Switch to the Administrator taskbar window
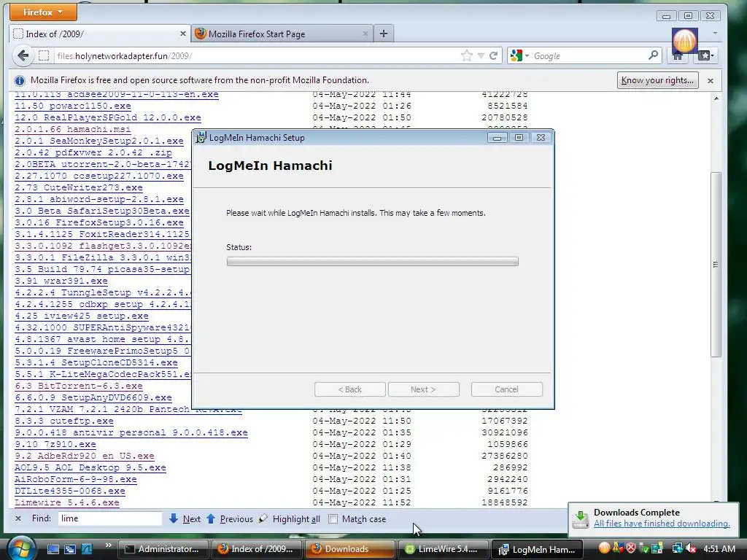The image size is (747, 560). 163,549
